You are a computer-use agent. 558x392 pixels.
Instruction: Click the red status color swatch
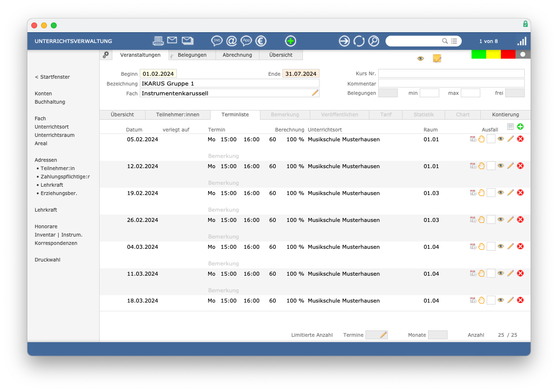pos(508,54)
